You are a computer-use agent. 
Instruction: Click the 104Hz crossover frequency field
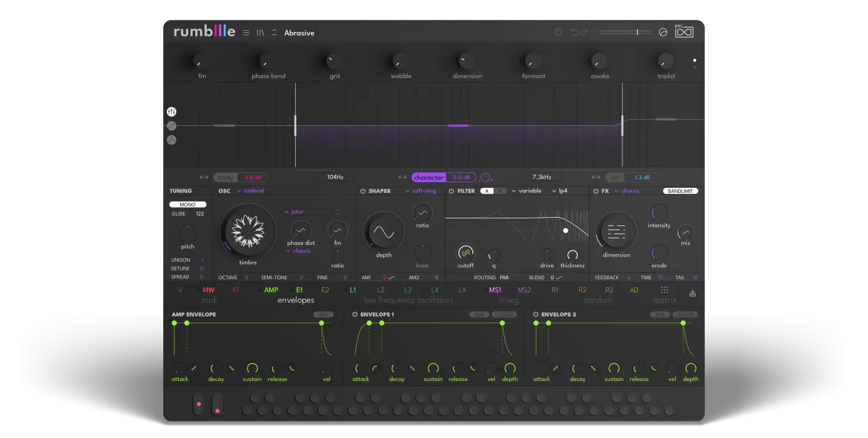coord(335,177)
